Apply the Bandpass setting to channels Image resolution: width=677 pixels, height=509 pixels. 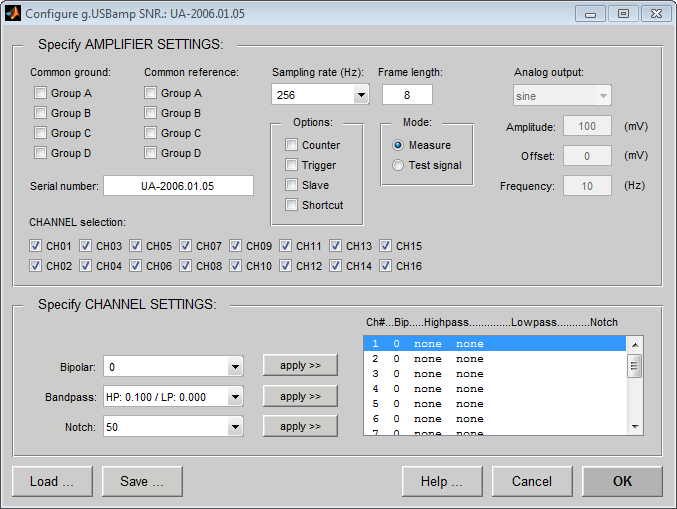(x=300, y=396)
